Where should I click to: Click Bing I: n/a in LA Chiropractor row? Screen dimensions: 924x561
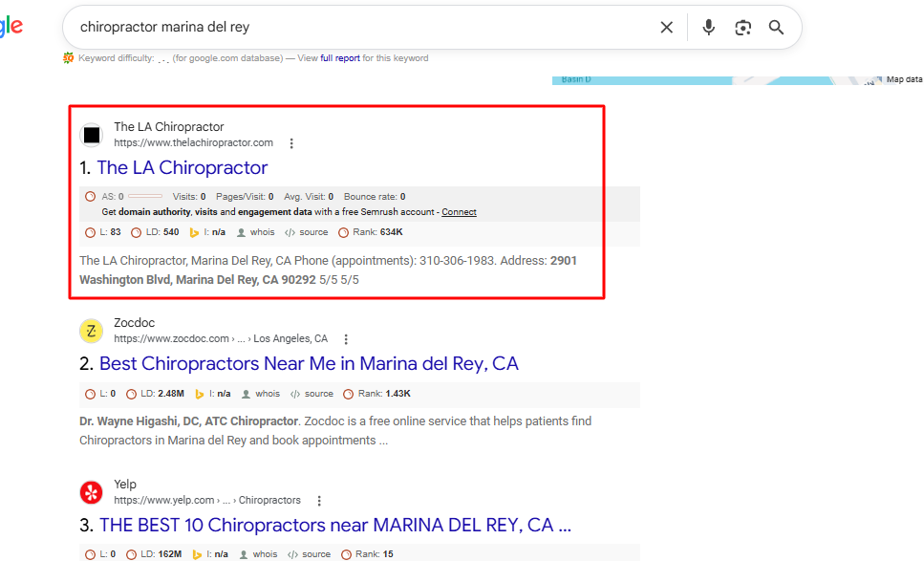[x=207, y=232]
